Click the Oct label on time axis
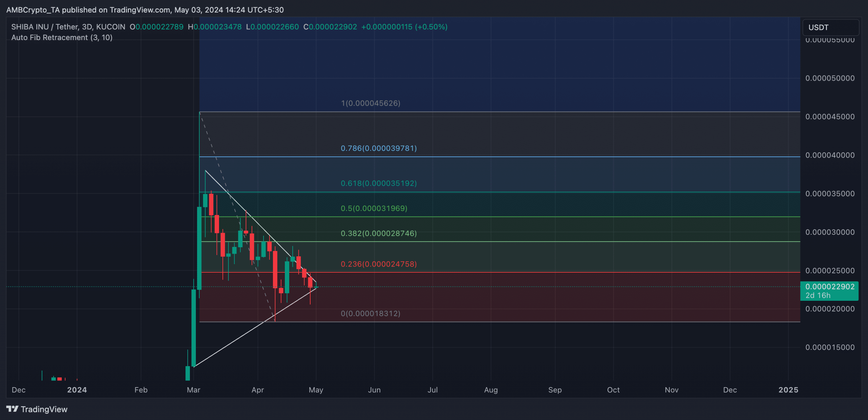 [x=613, y=390]
